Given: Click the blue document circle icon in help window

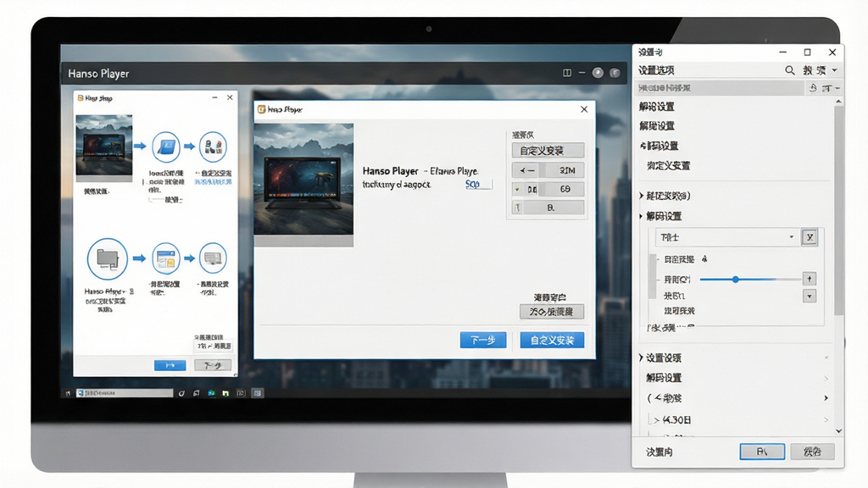Looking at the screenshot, I should (x=166, y=147).
